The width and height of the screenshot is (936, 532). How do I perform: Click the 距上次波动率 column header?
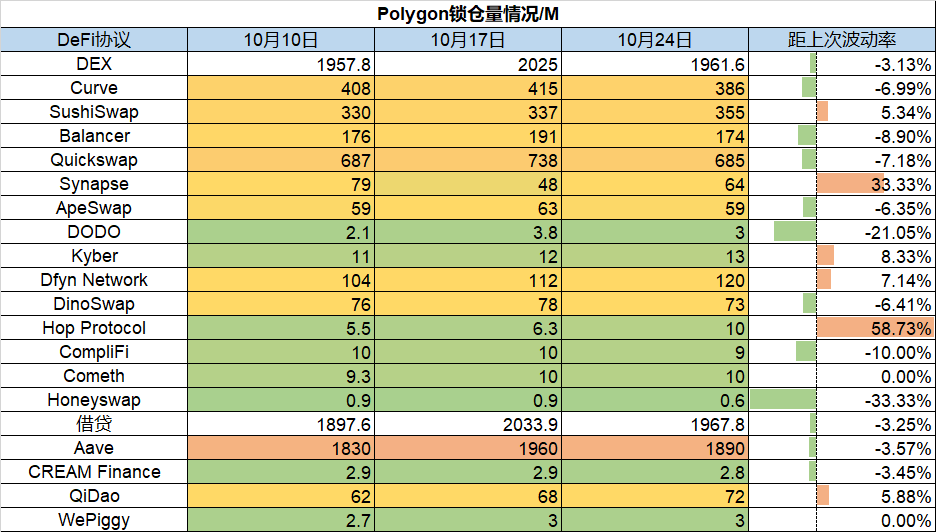tap(842, 40)
